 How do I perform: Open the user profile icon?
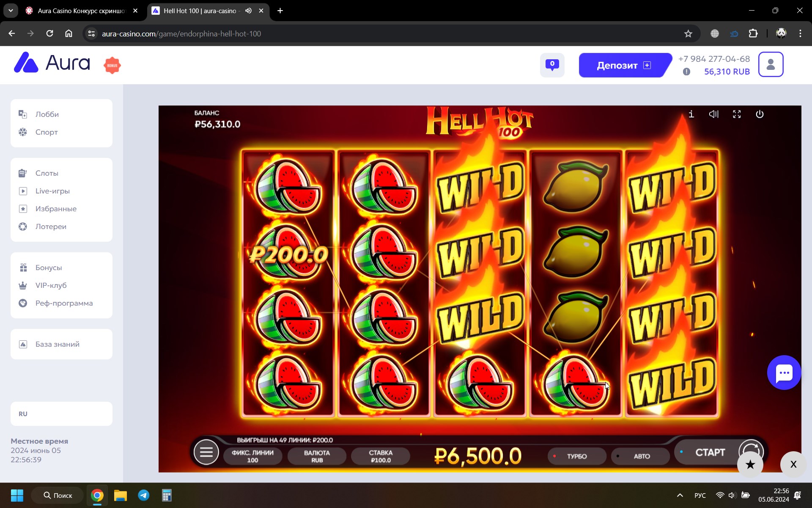pyautogui.click(x=771, y=64)
